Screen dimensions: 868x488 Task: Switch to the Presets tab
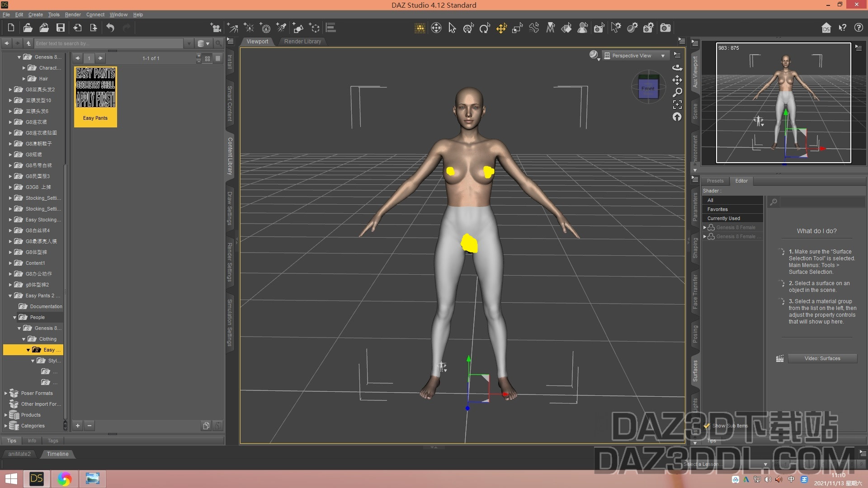(715, 181)
